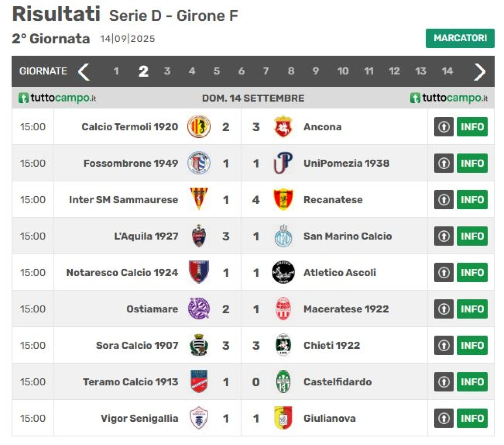504x445 pixels.
Task: Click the Calcio Termoli 1920 crest
Action: [199, 127]
